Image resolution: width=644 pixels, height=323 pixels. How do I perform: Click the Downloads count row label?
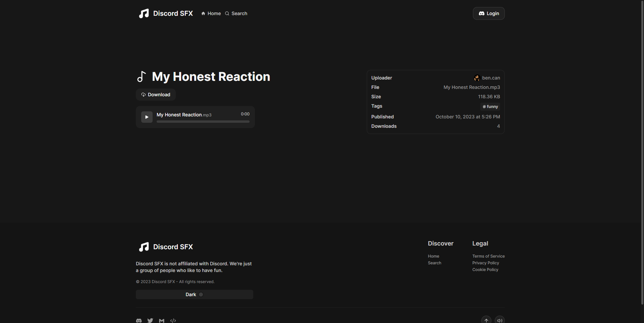(384, 126)
